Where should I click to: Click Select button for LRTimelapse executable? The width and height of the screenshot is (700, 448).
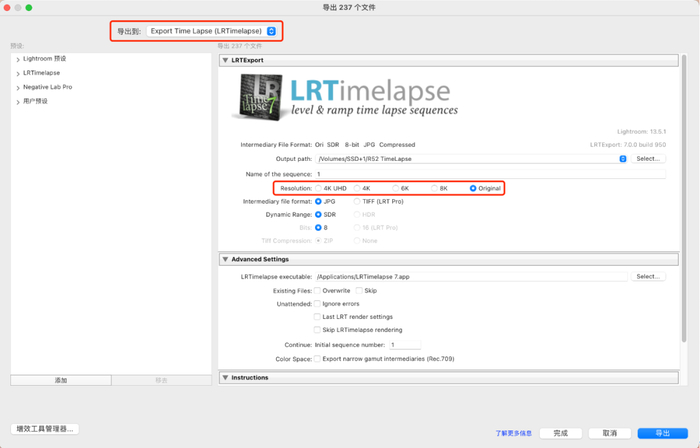pyautogui.click(x=648, y=277)
